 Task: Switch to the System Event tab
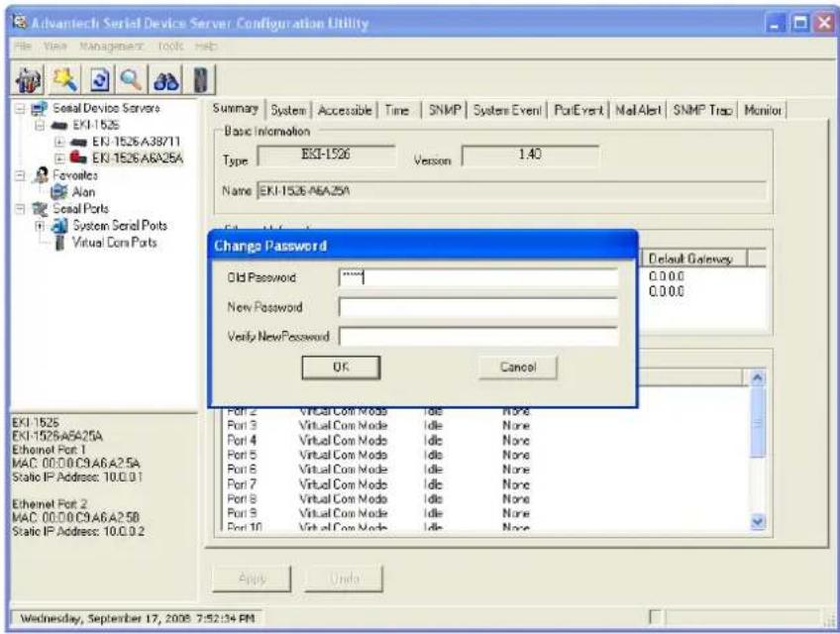pyautogui.click(x=507, y=110)
